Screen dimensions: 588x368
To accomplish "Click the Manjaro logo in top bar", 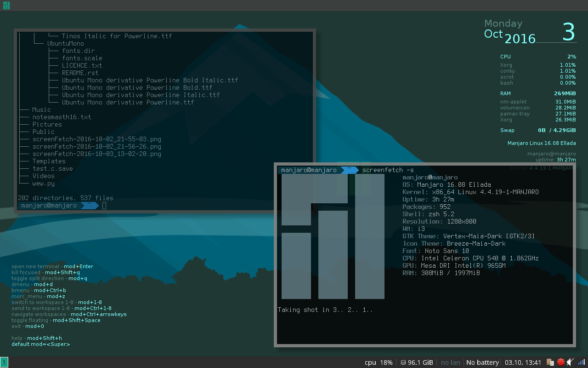I will click(x=6, y=6).
